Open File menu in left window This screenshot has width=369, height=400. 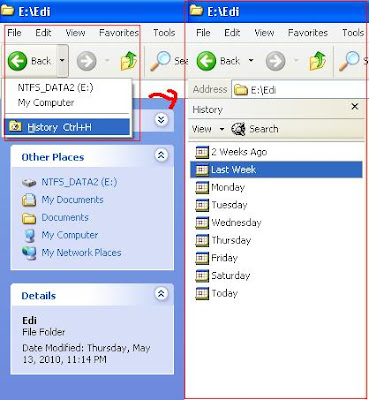(14, 33)
